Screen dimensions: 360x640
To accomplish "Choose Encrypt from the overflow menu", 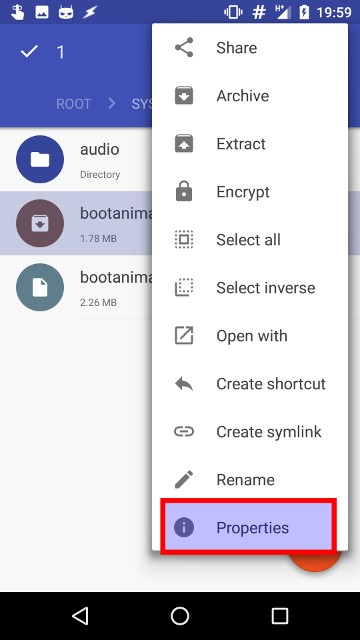I will [250, 192].
